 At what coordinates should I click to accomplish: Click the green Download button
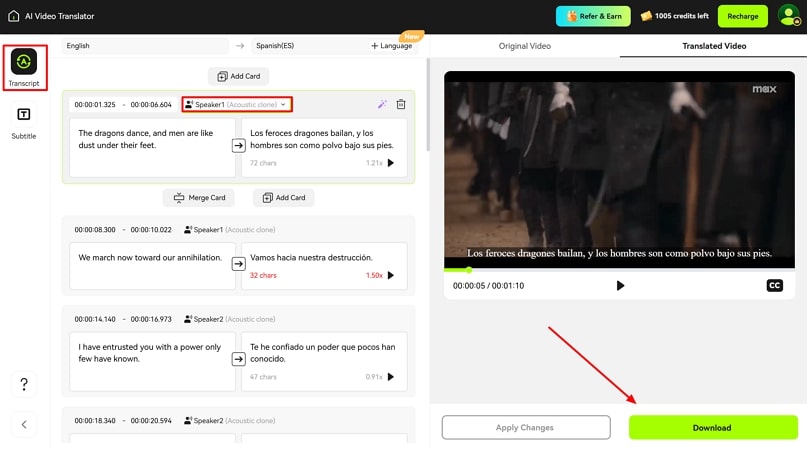(712, 428)
